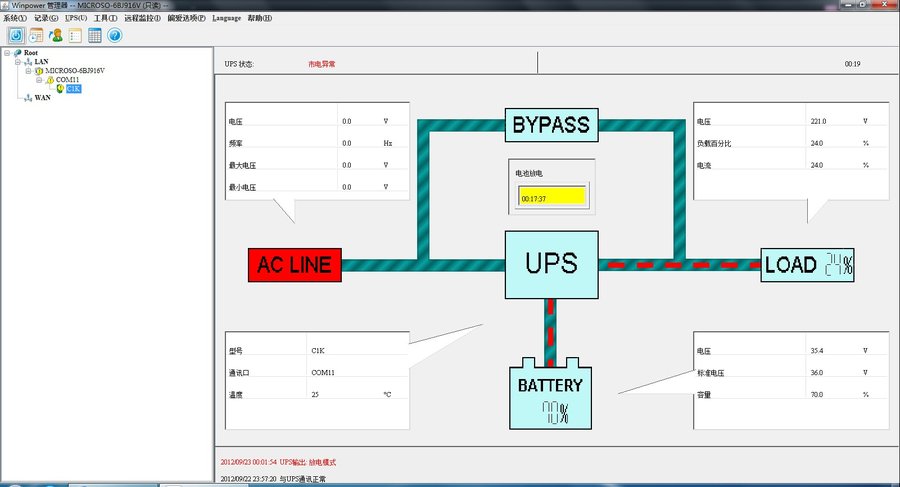900x487 pixels.
Task: Open the Language menu
Action: (x=227, y=18)
